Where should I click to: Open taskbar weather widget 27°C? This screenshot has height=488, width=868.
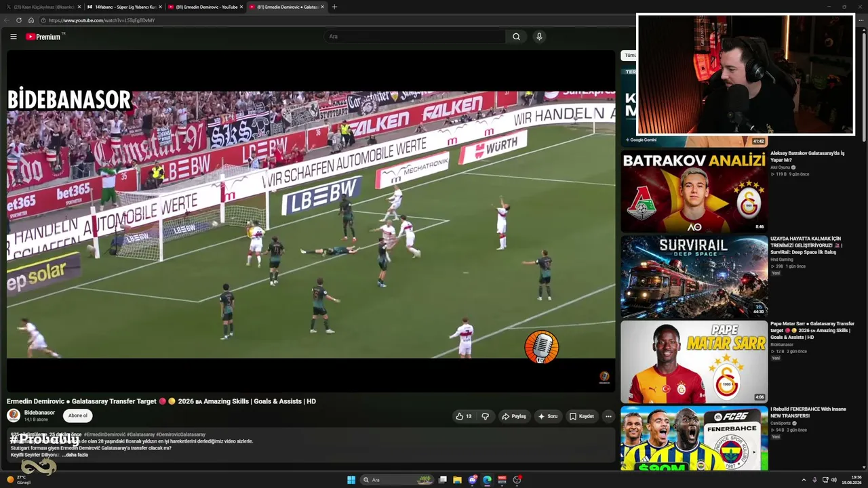pyautogui.click(x=18, y=480)
